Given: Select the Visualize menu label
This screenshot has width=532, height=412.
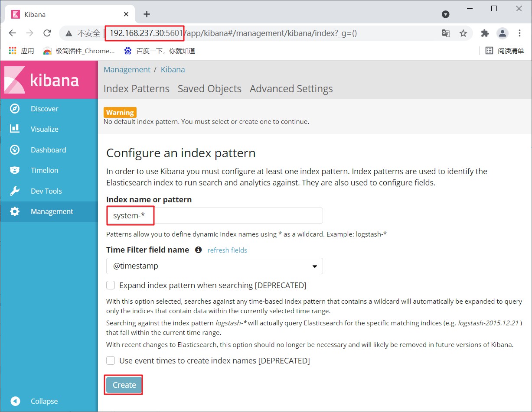Looking at the screenshot, I should 45,129.
